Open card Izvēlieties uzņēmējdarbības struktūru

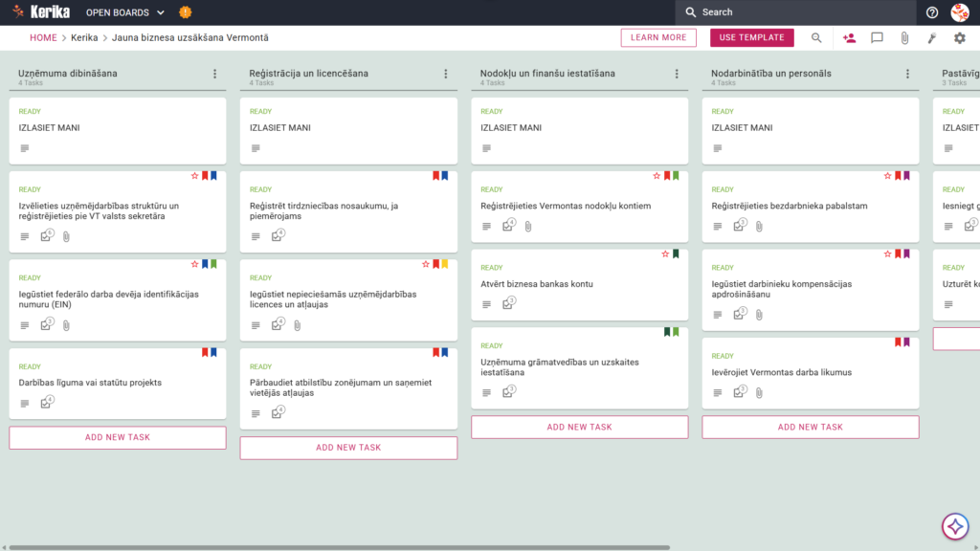[118, 211]
